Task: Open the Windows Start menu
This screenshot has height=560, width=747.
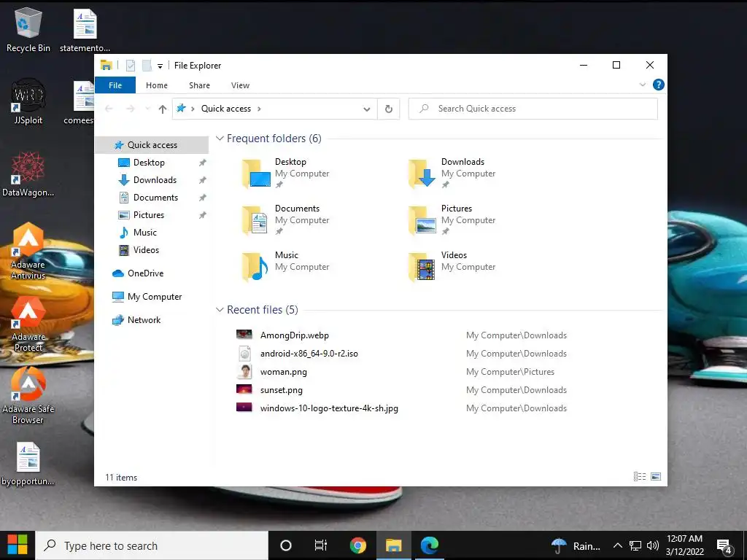Action: point(18,545)
